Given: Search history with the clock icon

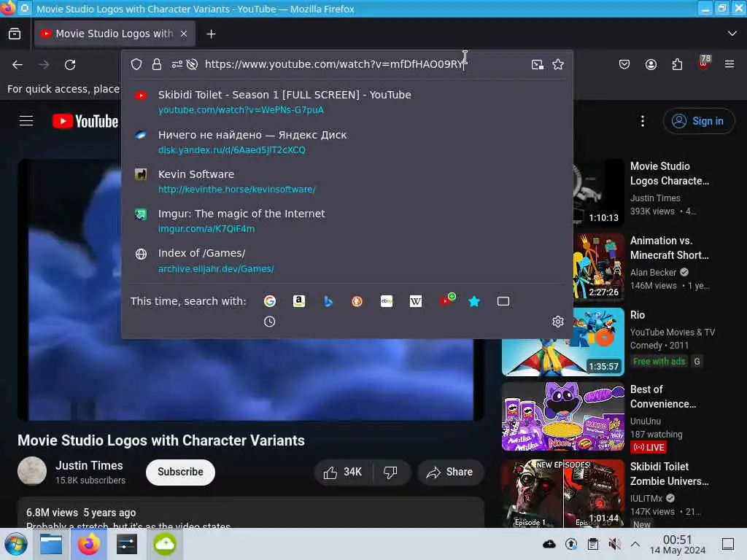Looking at the screenshot, I should (270, 322).
